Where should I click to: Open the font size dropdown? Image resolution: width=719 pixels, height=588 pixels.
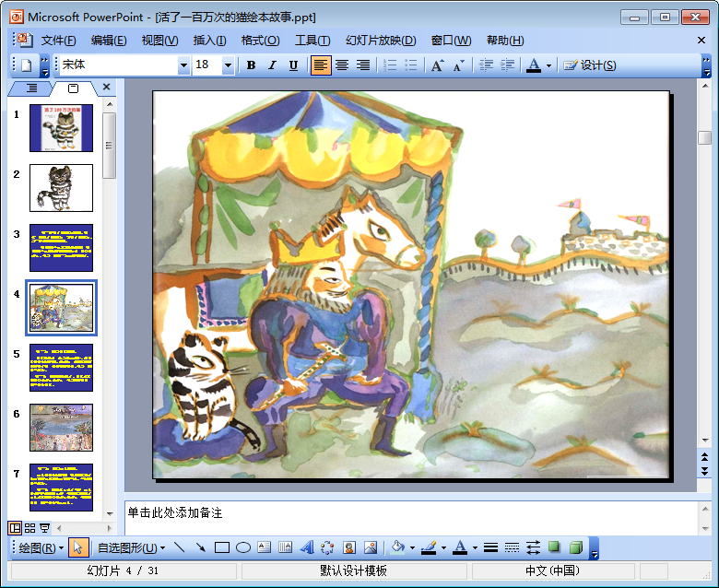click(228, 65)
